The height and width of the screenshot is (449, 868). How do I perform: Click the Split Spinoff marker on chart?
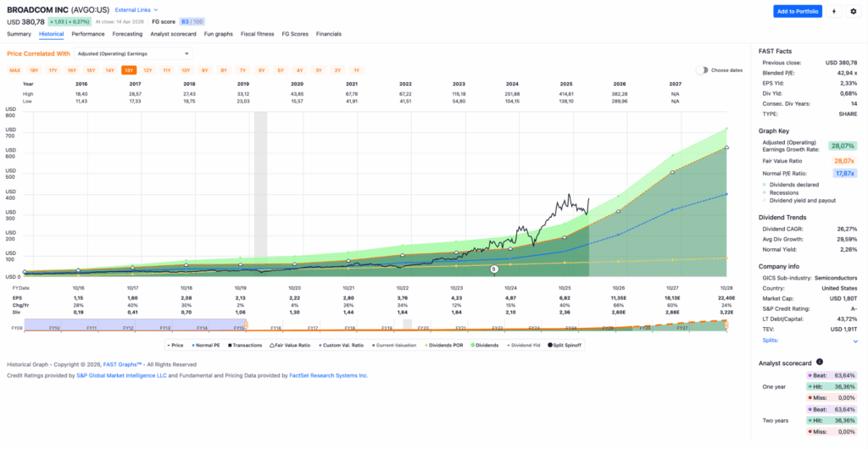494,269
